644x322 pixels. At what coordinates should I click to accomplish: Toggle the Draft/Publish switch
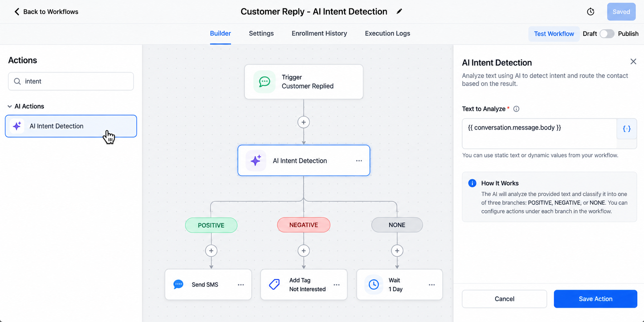click(x=607, y=34)
